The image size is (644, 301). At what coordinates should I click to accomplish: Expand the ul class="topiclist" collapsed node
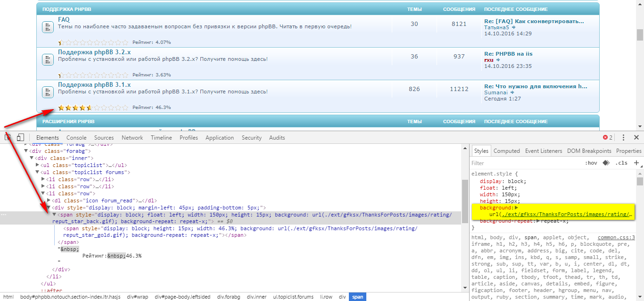tap(38, 165)
